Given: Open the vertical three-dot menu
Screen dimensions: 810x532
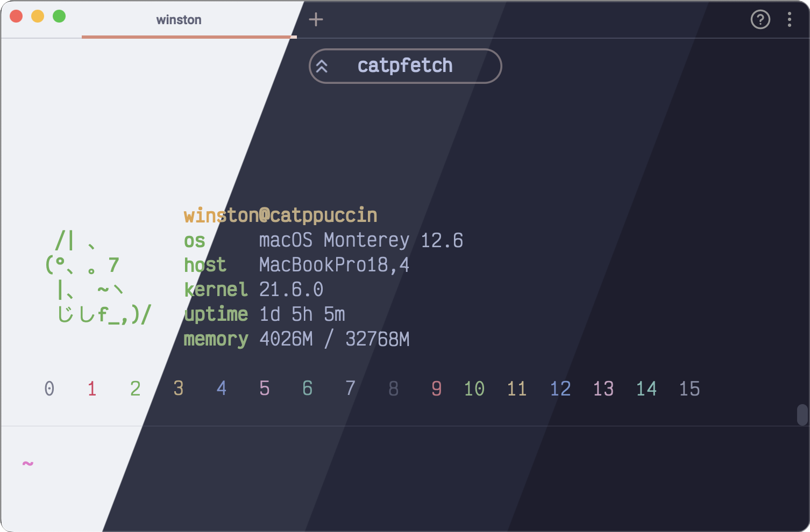Looking at the screenshot, I should pos(789,20).
